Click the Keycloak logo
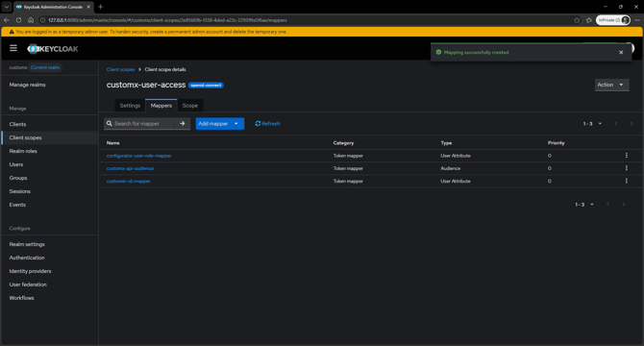 pos(53,49)
